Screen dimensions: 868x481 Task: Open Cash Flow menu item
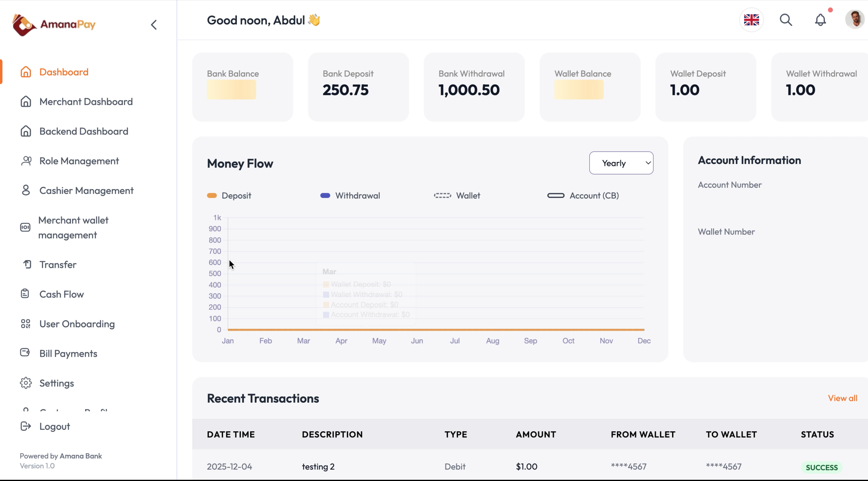click(x=62, y=294)
